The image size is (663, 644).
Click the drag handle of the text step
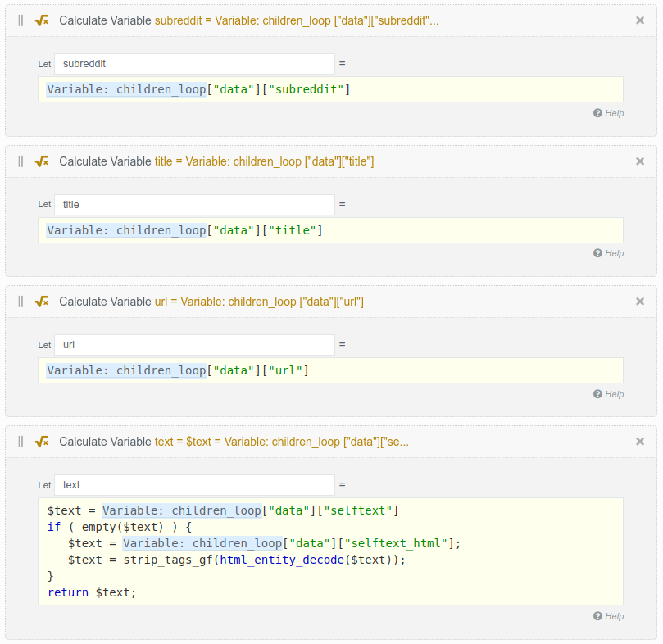20,442
